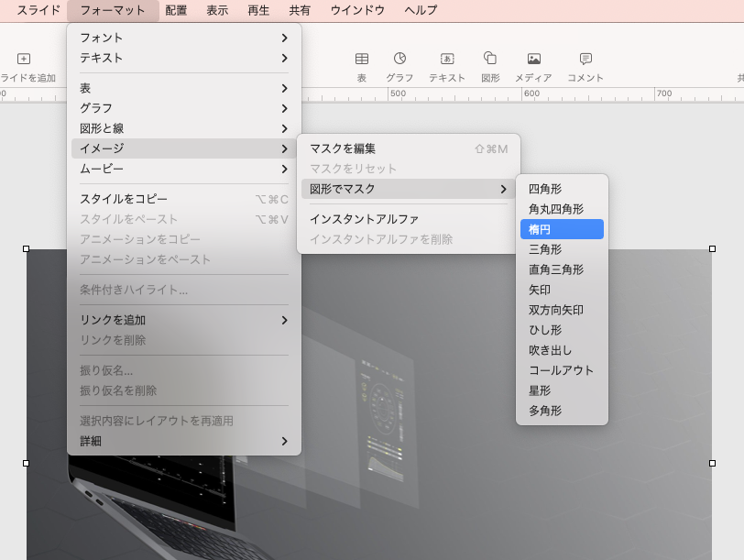Close the フォーマット menu in menu bar

[113, 10]
